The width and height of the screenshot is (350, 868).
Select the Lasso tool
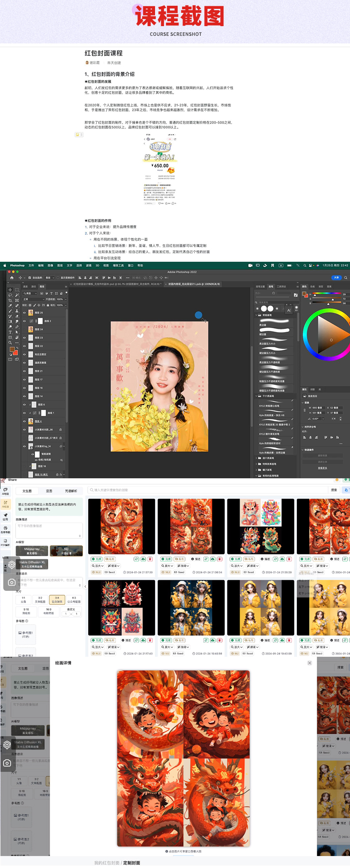(10, 295)
